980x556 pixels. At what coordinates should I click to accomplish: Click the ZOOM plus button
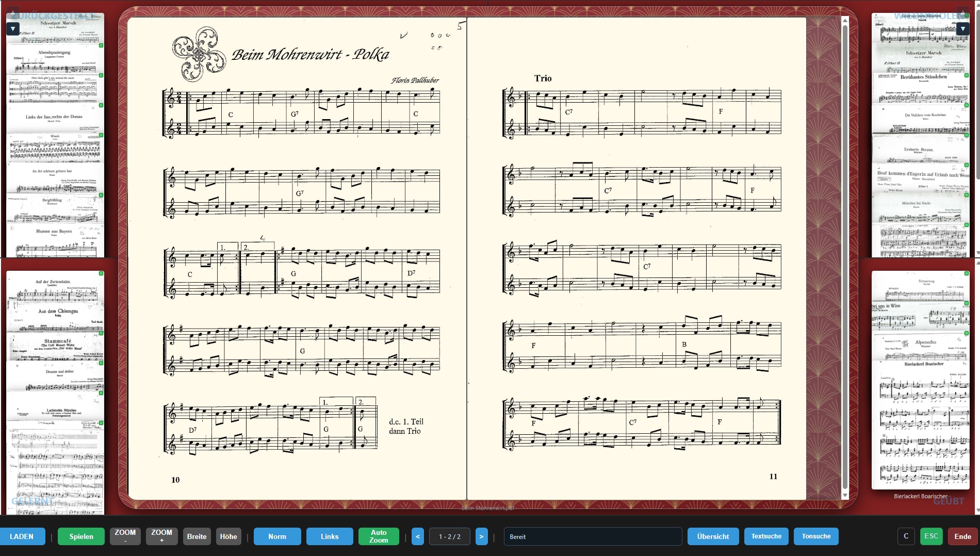[162, 536]
